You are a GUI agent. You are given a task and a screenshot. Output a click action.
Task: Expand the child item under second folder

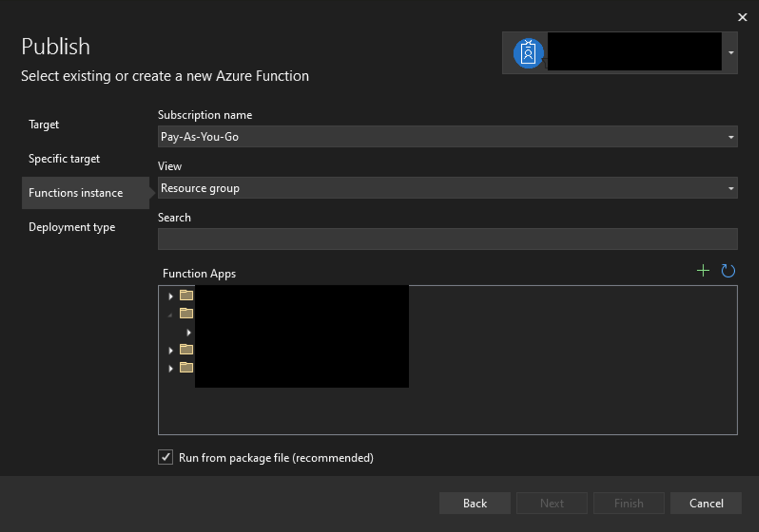(x=189, y=332)
